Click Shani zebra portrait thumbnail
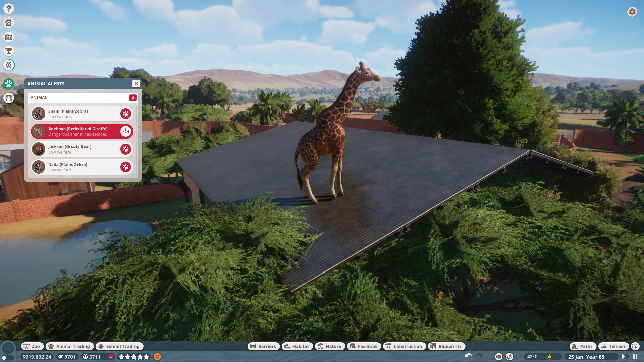The width and height of the screenshot is (644, 362). (x=39, y=114)
